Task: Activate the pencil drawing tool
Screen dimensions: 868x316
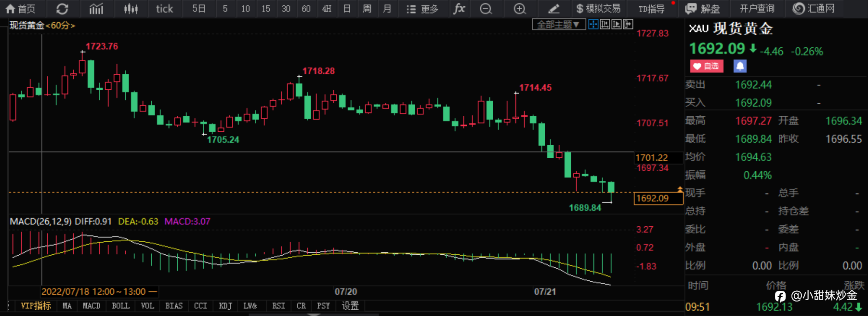Action: coord(554,9)
